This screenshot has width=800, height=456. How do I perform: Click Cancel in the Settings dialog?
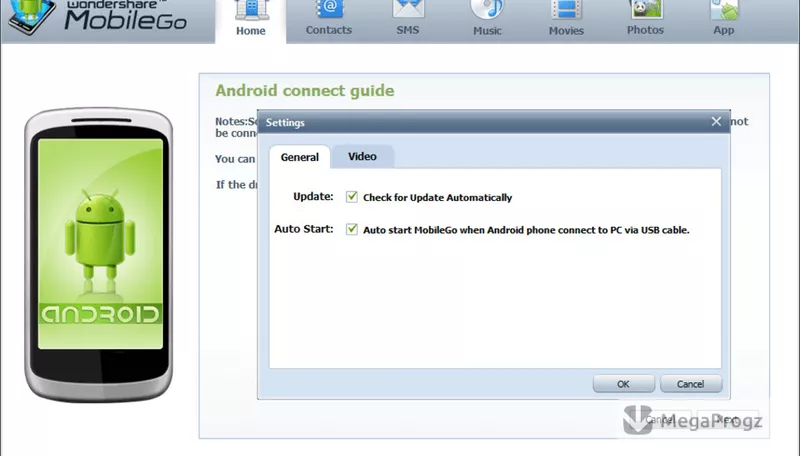coord(691,384)
